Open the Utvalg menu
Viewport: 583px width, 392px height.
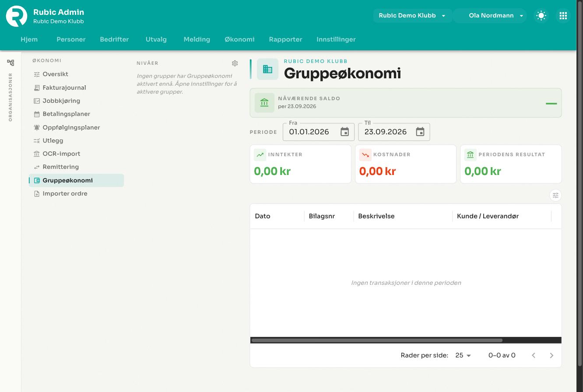156,39
